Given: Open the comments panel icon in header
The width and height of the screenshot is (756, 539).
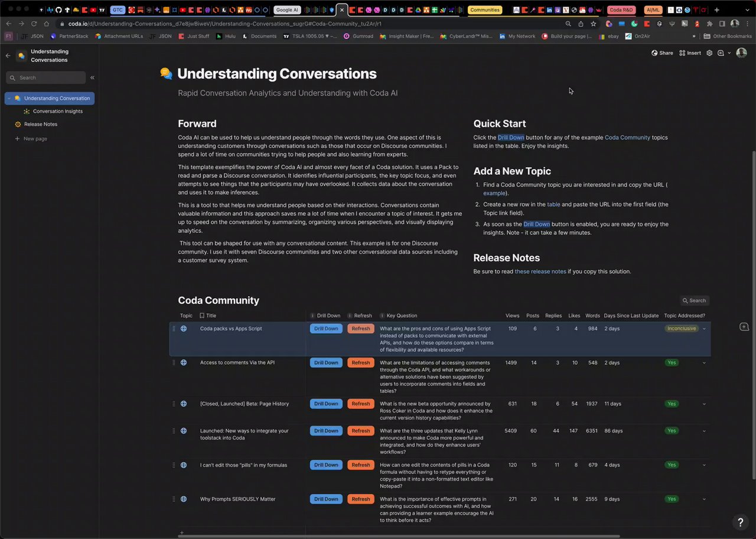Looking at the screenshot, I should [x=721, y=53].
